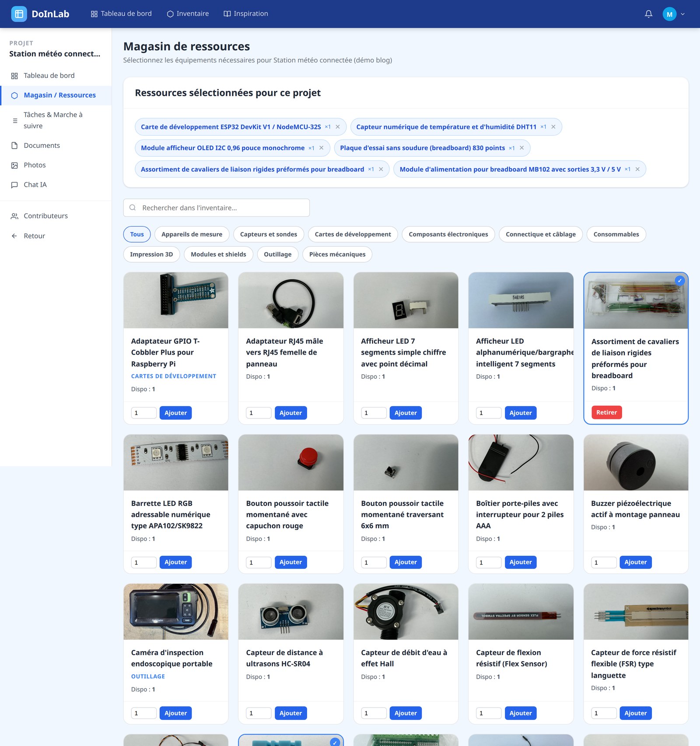Filter by Modules et shields
The image size is (700, 746).
pos(218,254)
